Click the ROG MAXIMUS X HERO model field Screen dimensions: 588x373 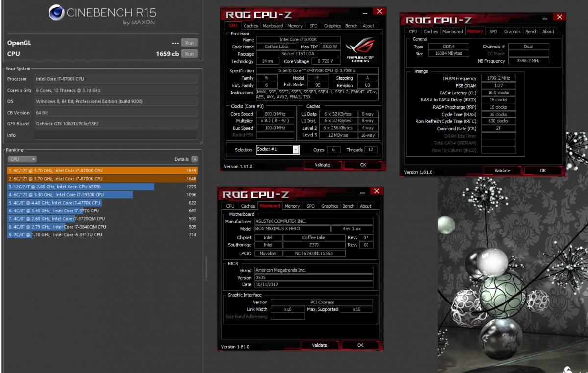292,229
